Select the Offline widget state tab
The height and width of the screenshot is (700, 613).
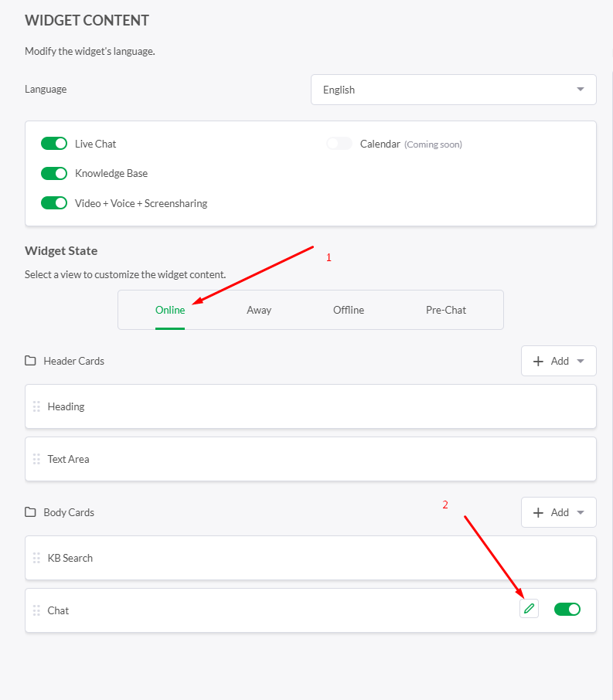point(349,310)
